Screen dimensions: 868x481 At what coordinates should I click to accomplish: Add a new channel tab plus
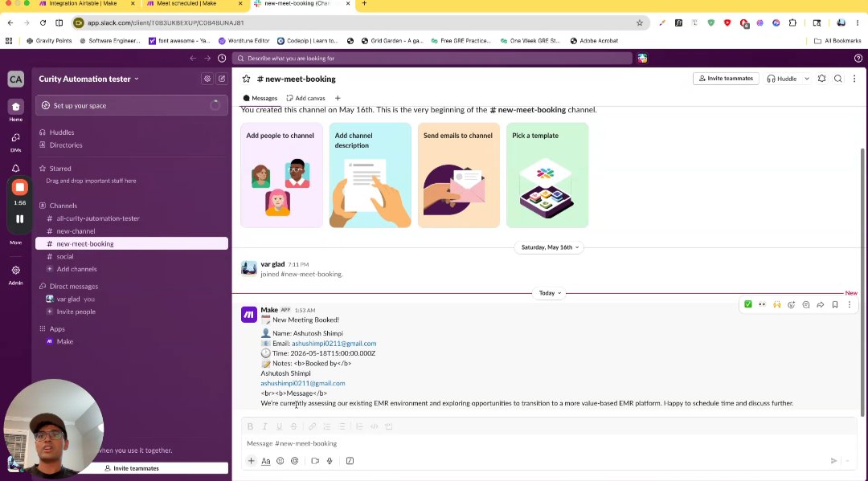(x=338, y=98)
